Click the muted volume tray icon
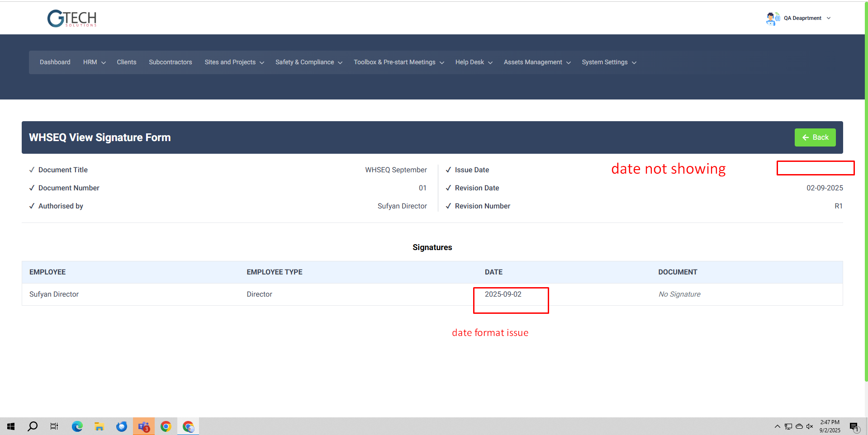Screen dimensions: 868x435 tap(810, 426)
